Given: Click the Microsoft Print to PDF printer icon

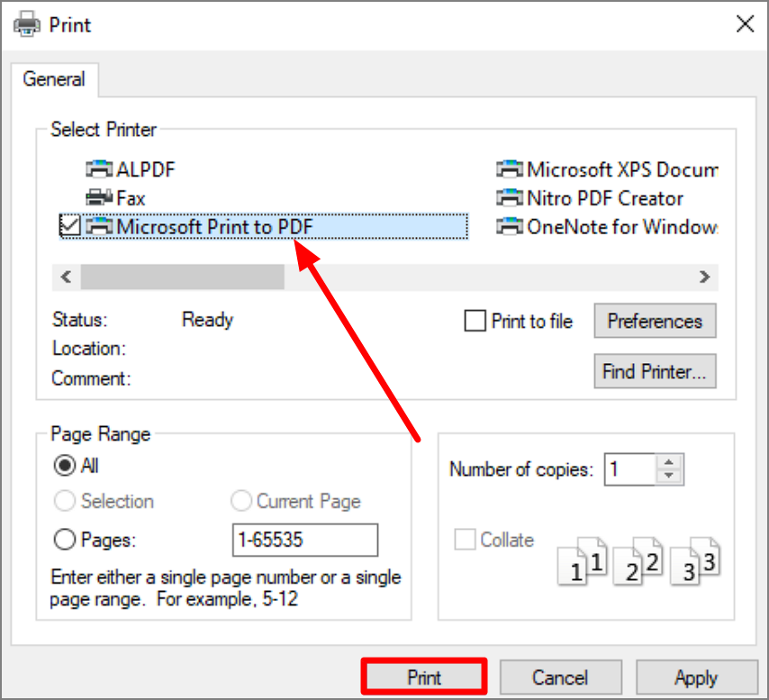Looking at the screenshot, I should point(99,227).
